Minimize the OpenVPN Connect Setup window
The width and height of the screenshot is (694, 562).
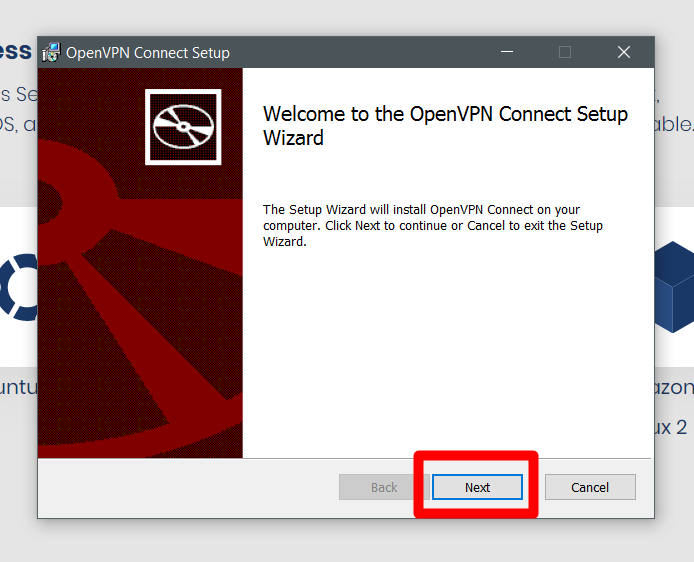506,53
